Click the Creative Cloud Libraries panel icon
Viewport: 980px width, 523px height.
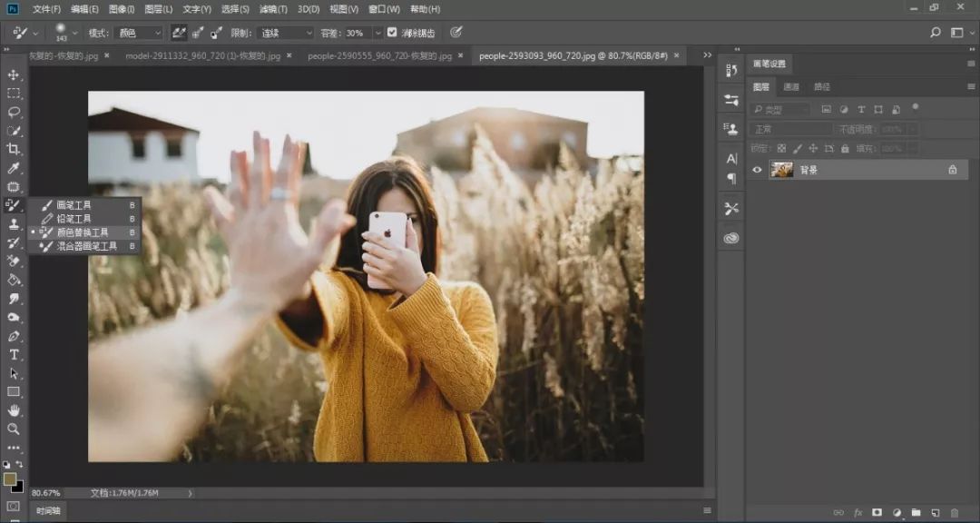pyautogui.click(x=731, y=239)
